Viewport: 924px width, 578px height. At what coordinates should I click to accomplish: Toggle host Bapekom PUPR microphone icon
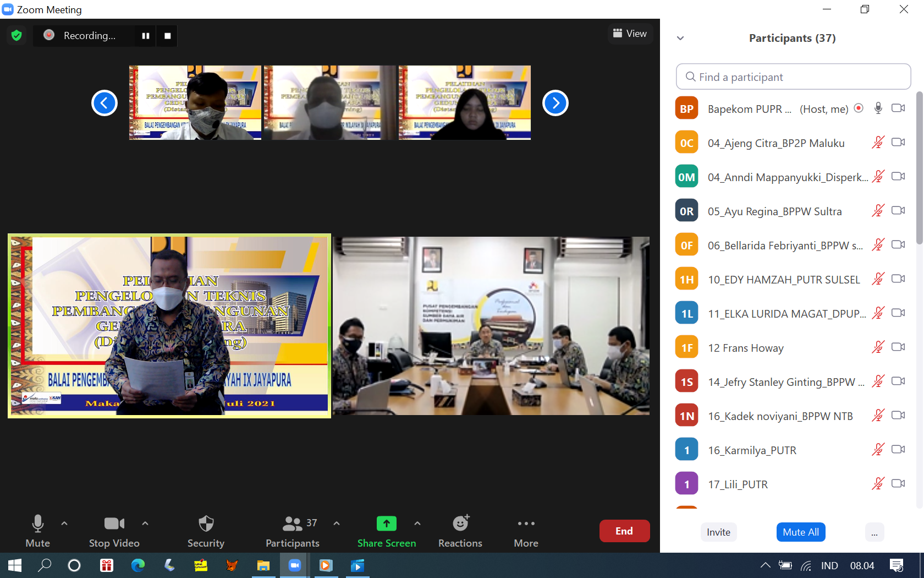(x=878, y=108)
